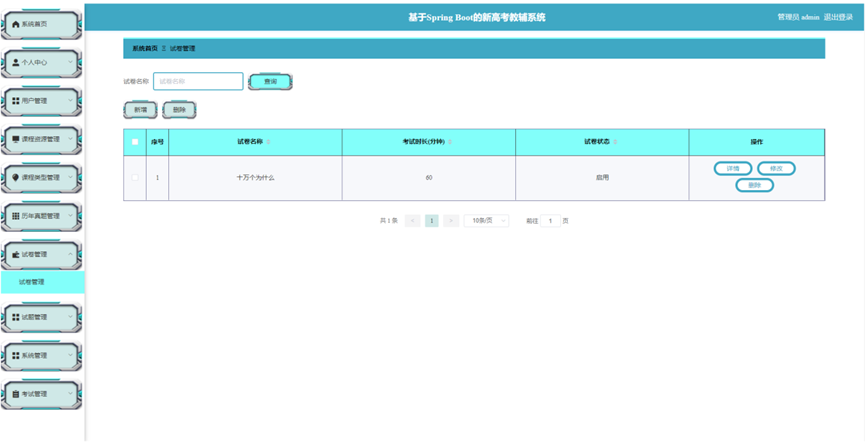This screenshot has width=865, height=443.
Task: Expand the 用户管理 menu chevron
Action: pos(70,101)
